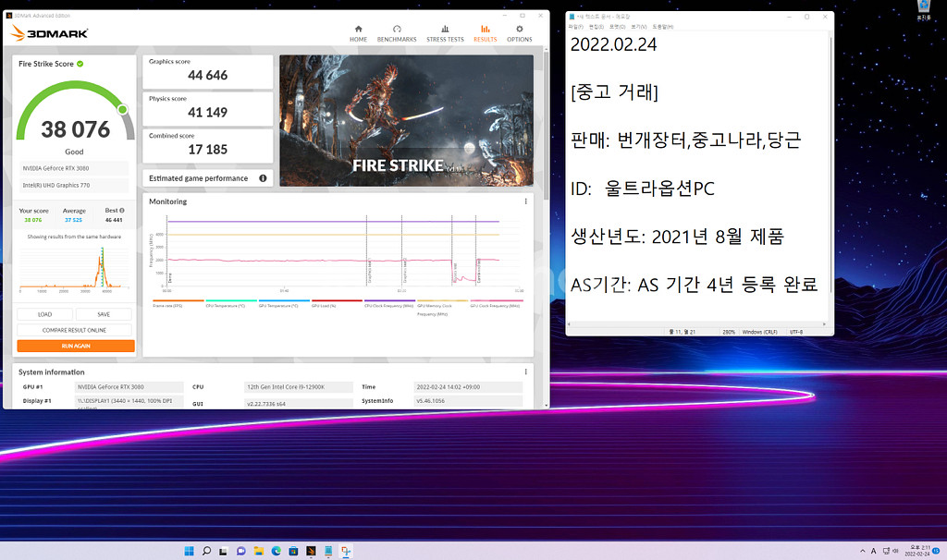Open System information three-dot menu
The width and height of the screenshot is (947, 560).
click(x=525, y=371)
